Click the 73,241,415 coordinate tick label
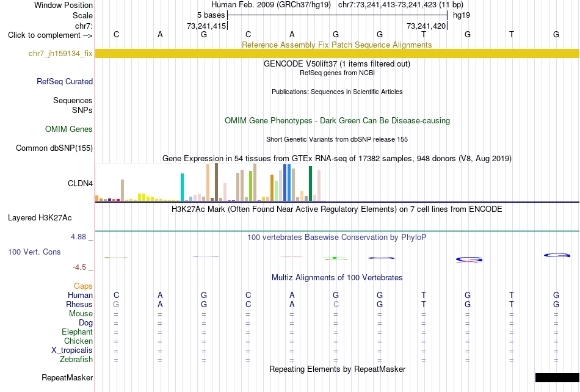Screen dimensions: 580x392 tap(206, 26)
